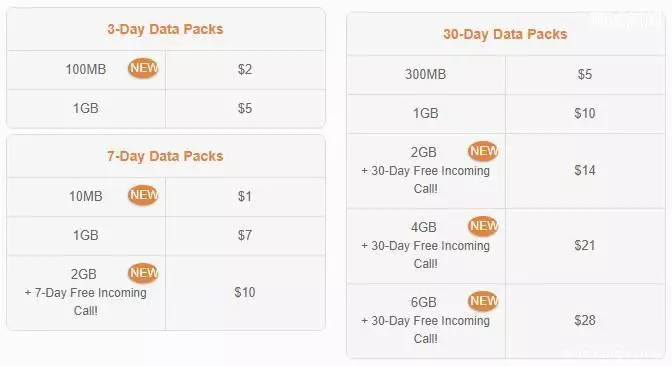Click the $28 price for 6GB
Viewport: 672px width, 366px height.
pyautogui.click(x=585, y=320)
